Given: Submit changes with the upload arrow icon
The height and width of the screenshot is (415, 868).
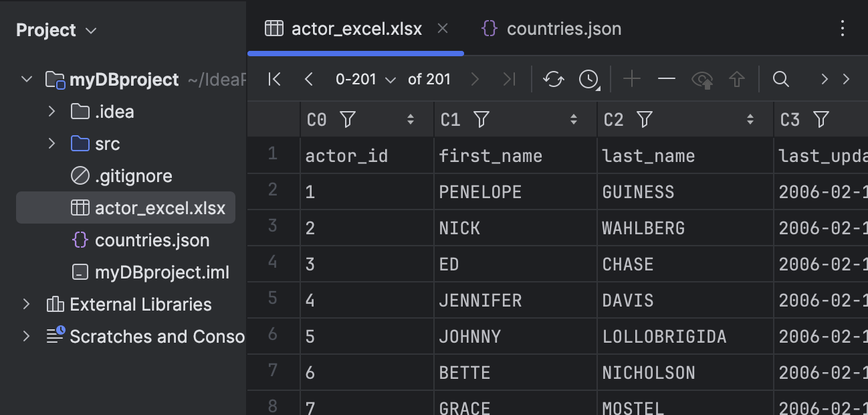Looking at the screenshot, I should point(736,79).
